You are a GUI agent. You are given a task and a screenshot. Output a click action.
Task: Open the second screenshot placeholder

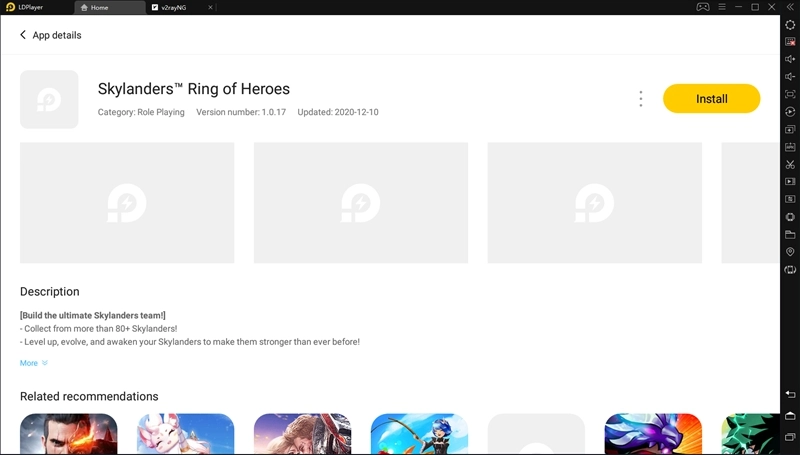click(361, 203)
